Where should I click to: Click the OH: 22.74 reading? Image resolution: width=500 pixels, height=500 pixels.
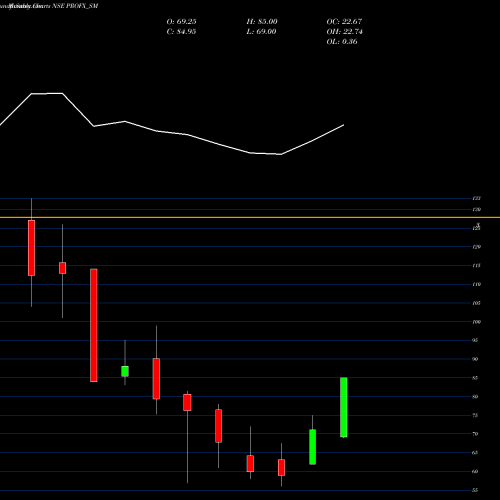(x=344, y=31)
